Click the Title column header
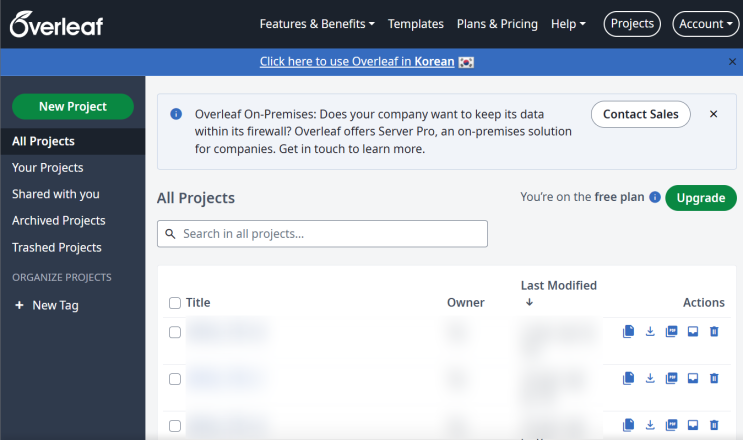743x440 pixels. [x=198, y=303]
